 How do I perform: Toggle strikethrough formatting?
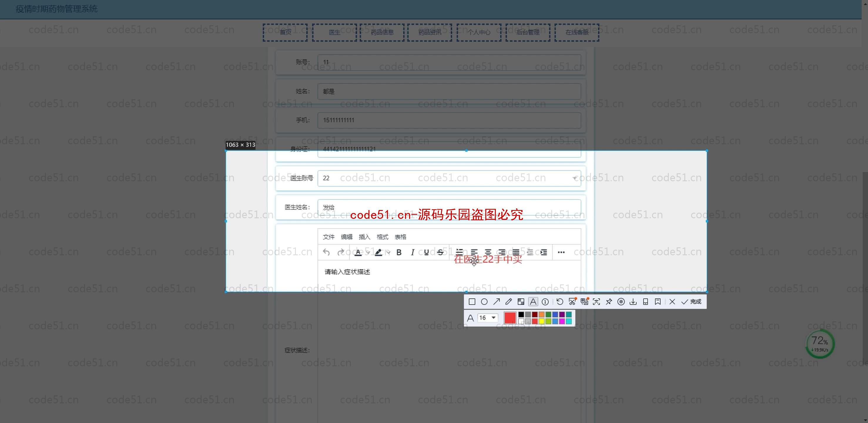click(440, 252)
